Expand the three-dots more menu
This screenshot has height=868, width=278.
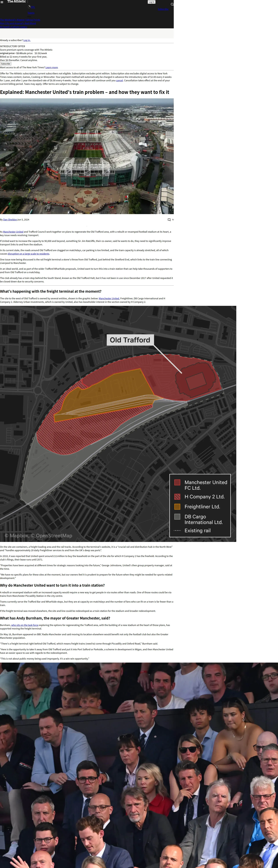29,16
